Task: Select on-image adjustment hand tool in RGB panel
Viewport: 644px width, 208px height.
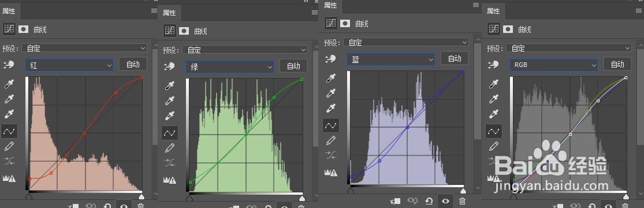Action: pos(493,65)
